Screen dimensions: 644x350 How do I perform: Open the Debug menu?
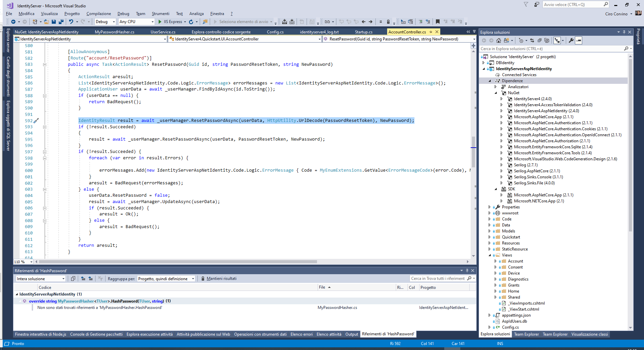click(x=123, y=14)
